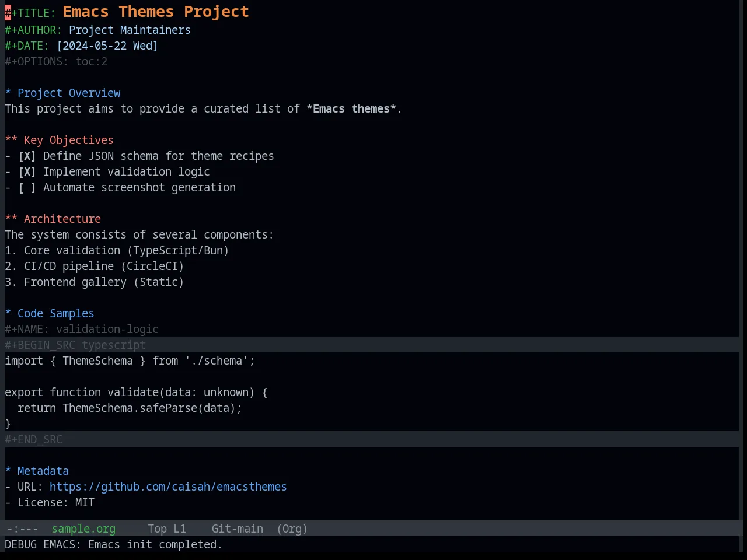Click the import ThemeSchema code line
Screen dimensions: 747x560
click(130, 361)
